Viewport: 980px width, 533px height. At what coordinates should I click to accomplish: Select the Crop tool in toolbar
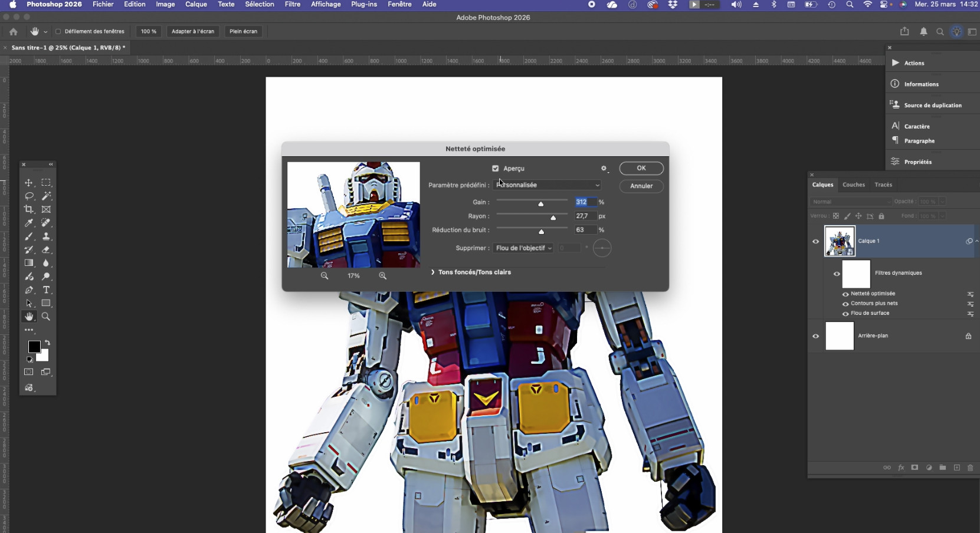[x=28, y=209]
